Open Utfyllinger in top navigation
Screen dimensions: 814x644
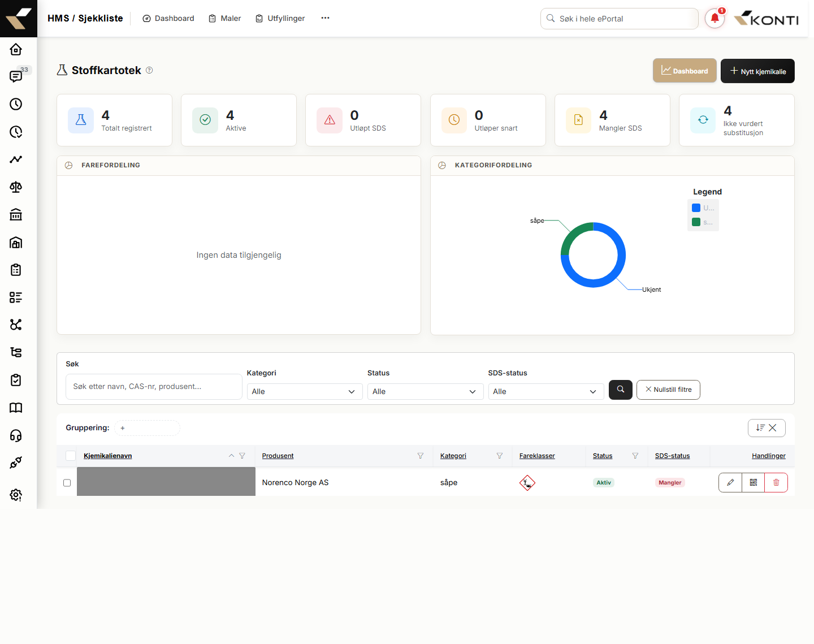280,18
